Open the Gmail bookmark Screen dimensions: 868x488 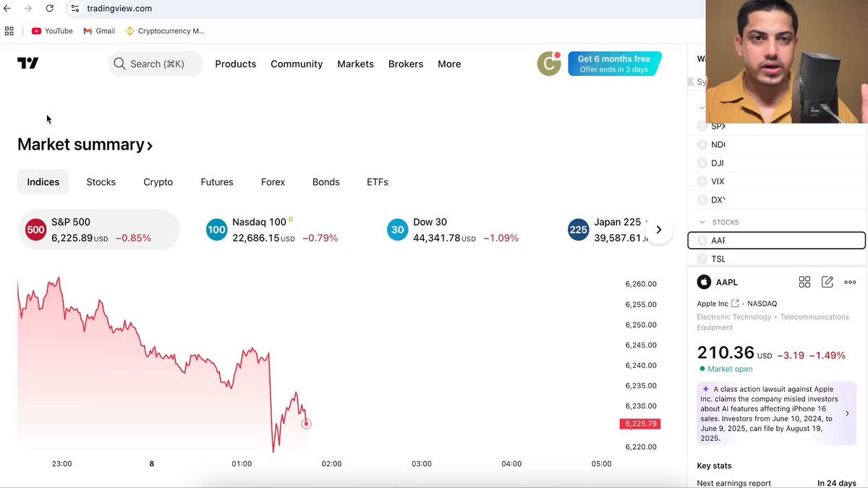pos(99,31)
